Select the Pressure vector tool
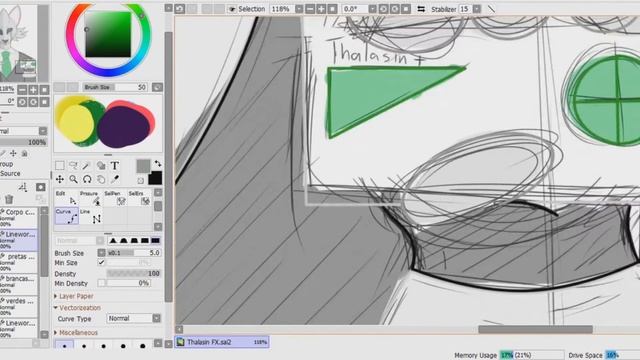This screenshot has height=360, width=640. click(x=91, y=198)
